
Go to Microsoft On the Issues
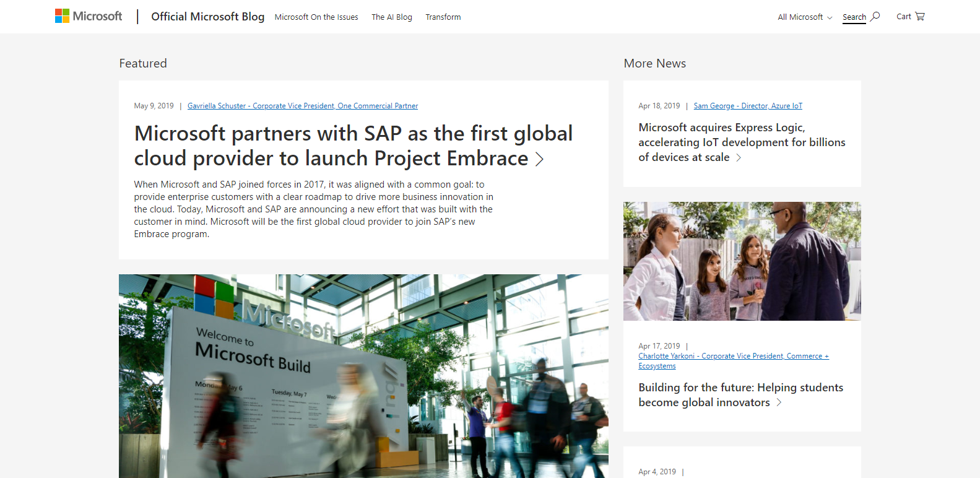(x=316, y=17)
